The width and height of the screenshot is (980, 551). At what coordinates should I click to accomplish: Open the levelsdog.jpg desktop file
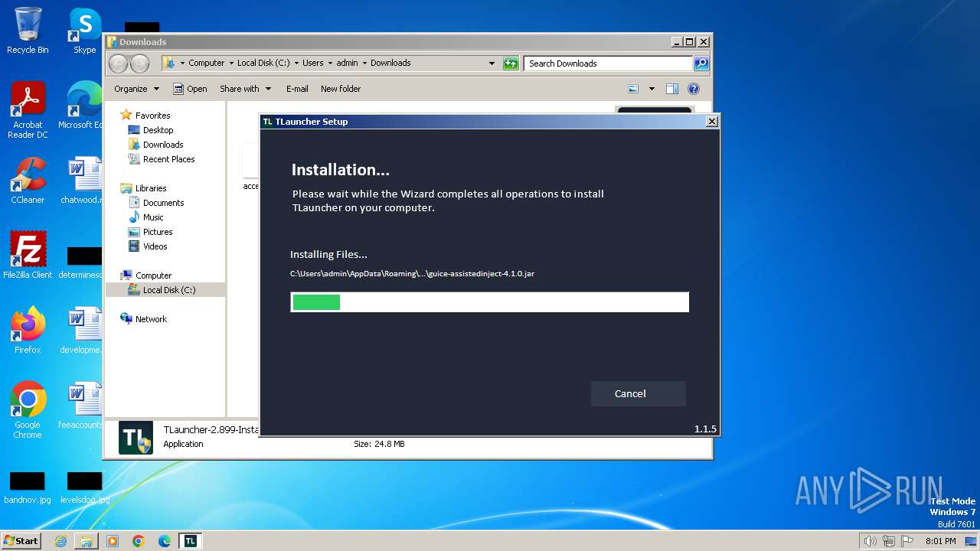pyautogui.click(x=84, y=488)
